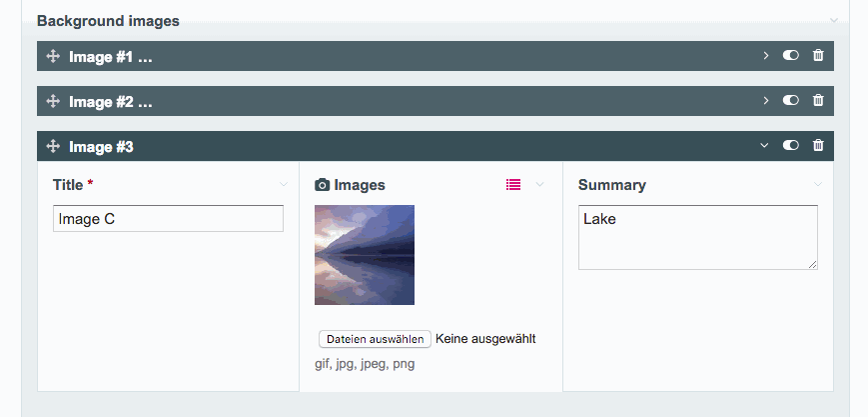Collapse Image #3 using its down chevron

tap(764, 145)
